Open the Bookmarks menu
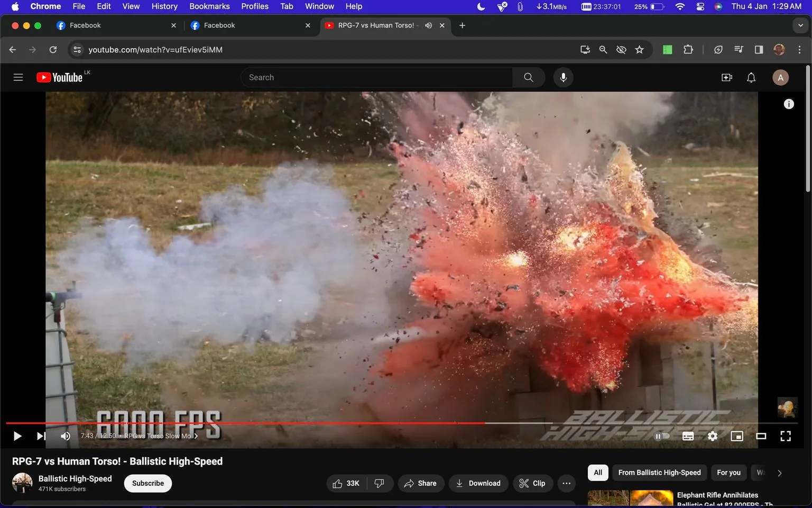Screen dimensions: 812x508 click(x=209, y=6)
